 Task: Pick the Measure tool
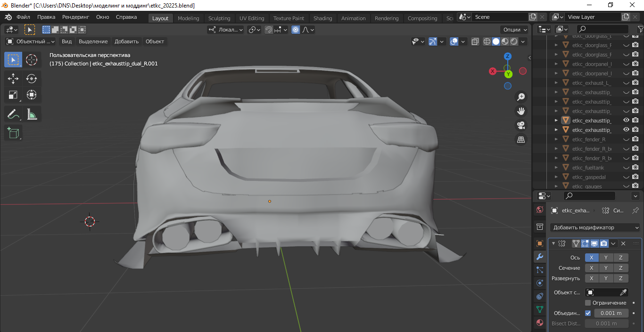point(32,114)
